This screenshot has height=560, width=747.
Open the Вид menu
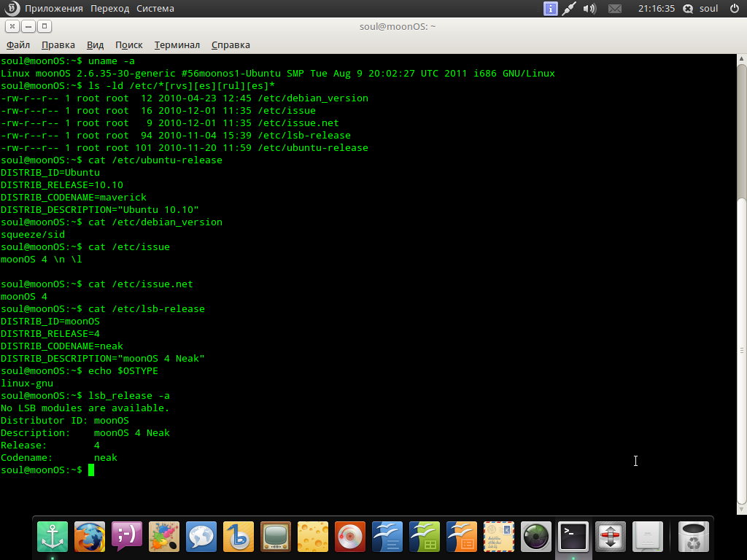point(96,44)
